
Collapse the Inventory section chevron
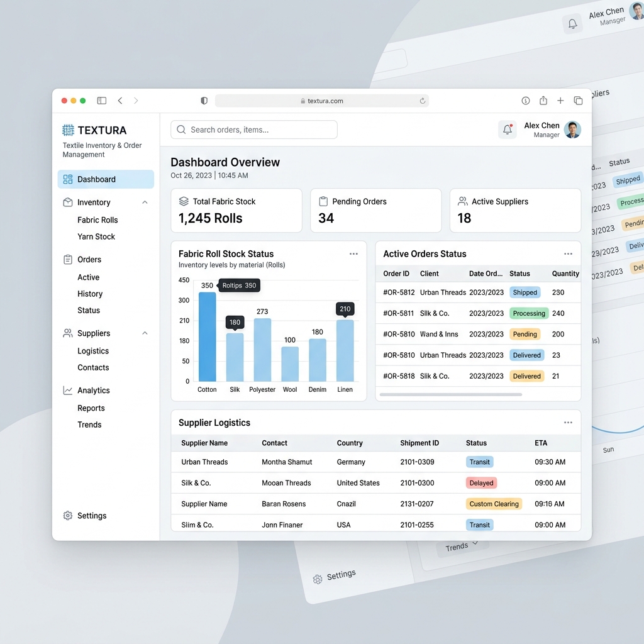(145, 202)
